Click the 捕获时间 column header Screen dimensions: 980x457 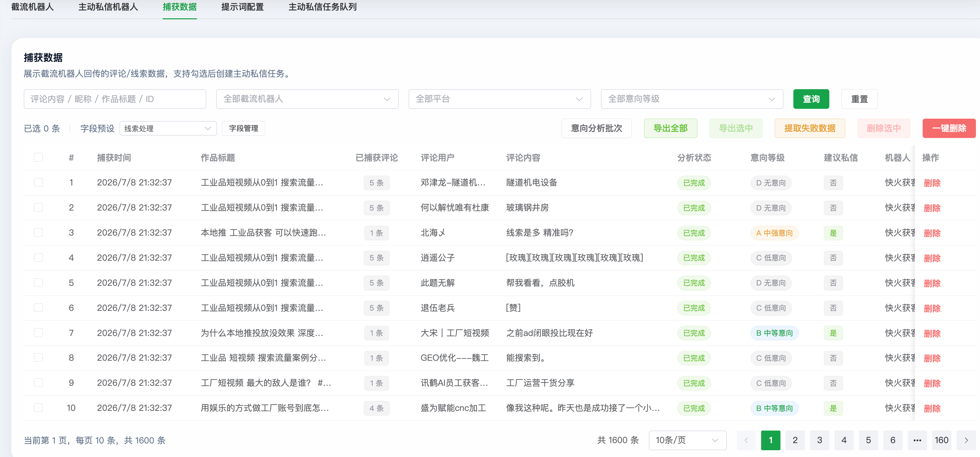(114, 157)
